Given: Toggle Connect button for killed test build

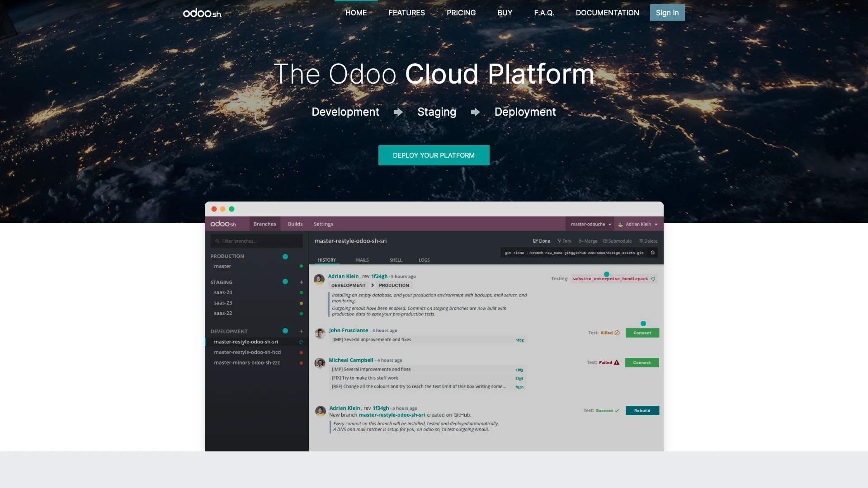Looking at the screenshot, I should 642,333.
